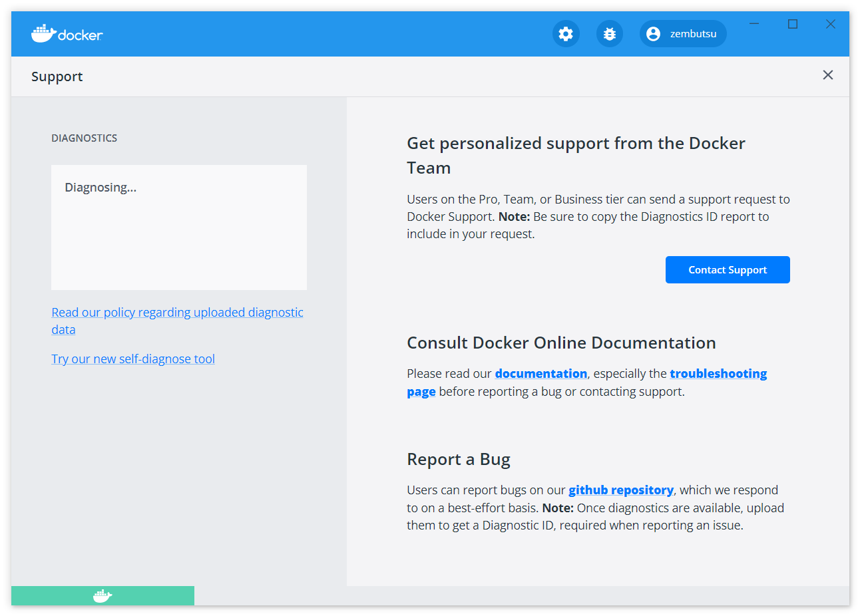This screenshot has width=862, height=616.
Task: Open Docker settings gear icon
Action: tap(566, 34)
